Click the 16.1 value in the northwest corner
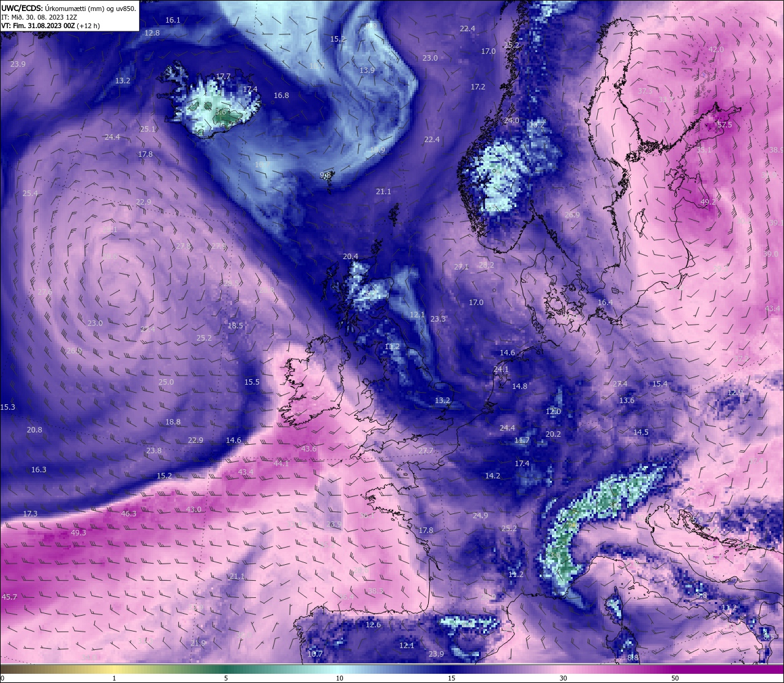784x683 pixels. 173,20
